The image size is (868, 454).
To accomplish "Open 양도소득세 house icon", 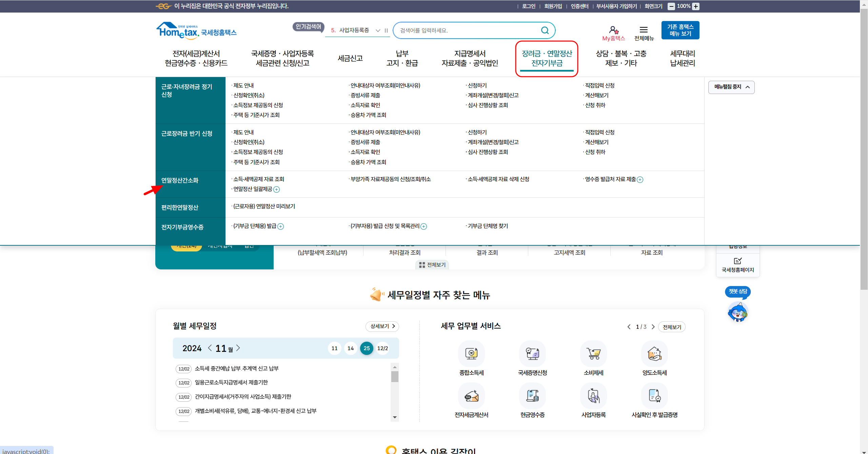I will [x=654, y=354].
